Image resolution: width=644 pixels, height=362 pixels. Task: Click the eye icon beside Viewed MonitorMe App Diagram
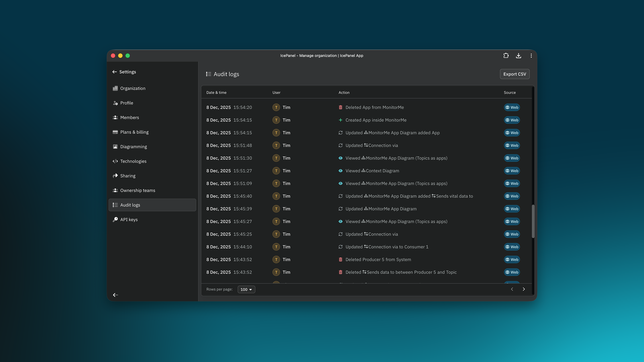click(x=340, y=158)
